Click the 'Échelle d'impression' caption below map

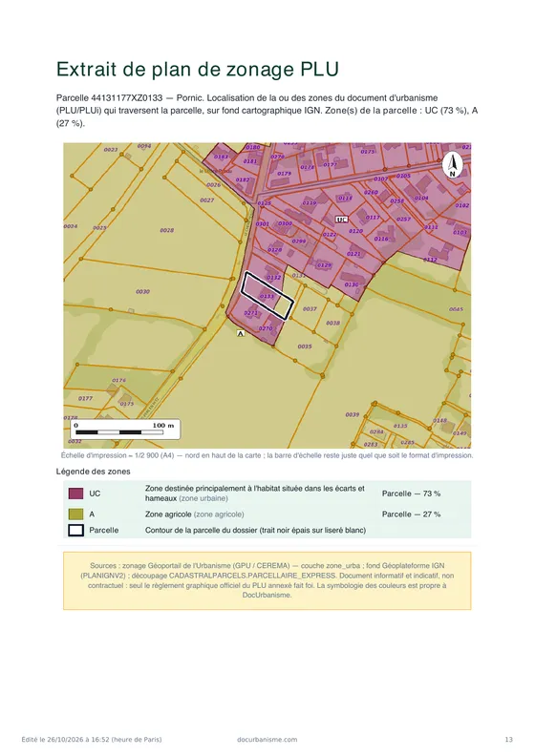pyautogui.click(x=267, y=455)
